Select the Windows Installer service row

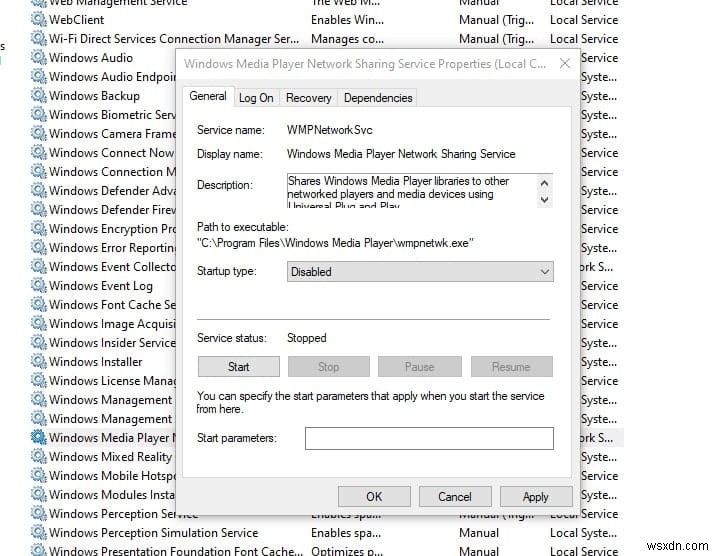tap(96, 362)
